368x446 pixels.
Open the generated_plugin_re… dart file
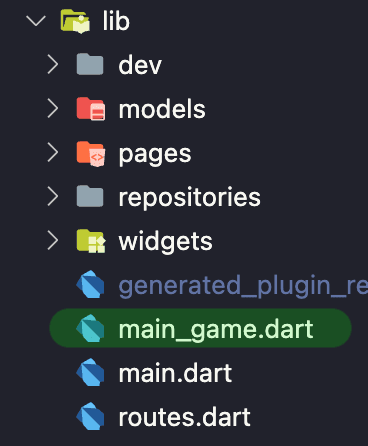tap(243, 286)
